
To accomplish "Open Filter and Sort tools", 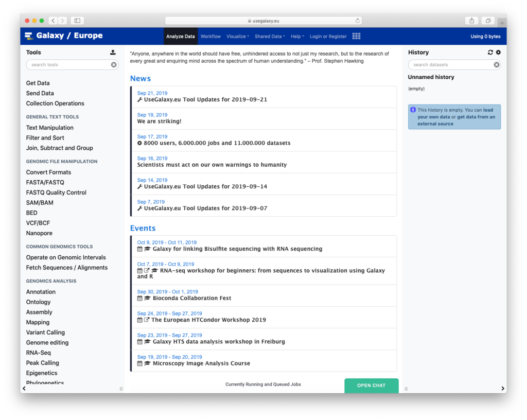I will 45,138.
